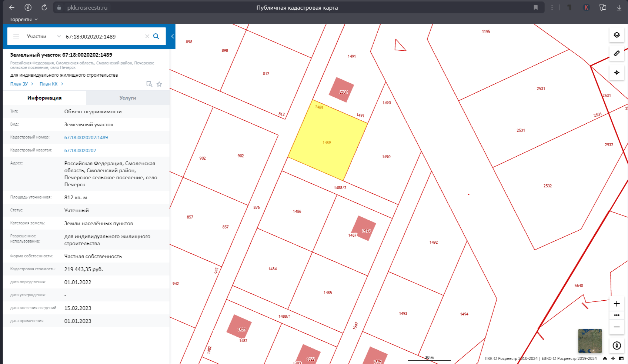Click parcel label 1494 on the map
The height and width of the screenshot is (364, 628).
click(464, 314)
